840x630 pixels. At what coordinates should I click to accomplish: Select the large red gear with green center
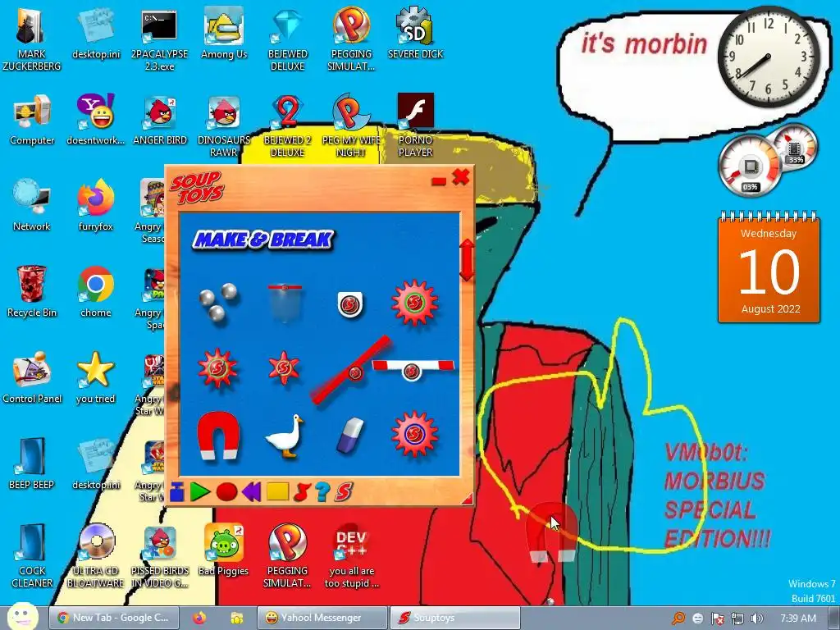[x=414, y=303]
